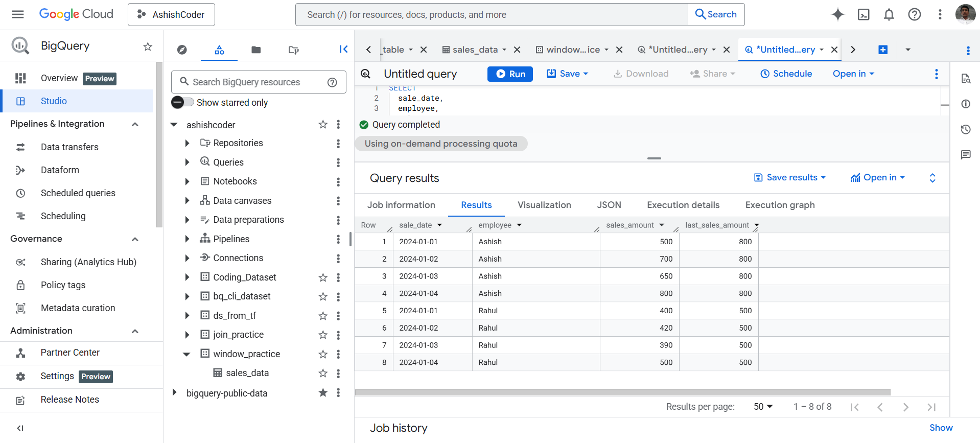Open data search side panel icon
This screenshot has height=443, width=980.
pyautogui.click(x=966, y=79)
